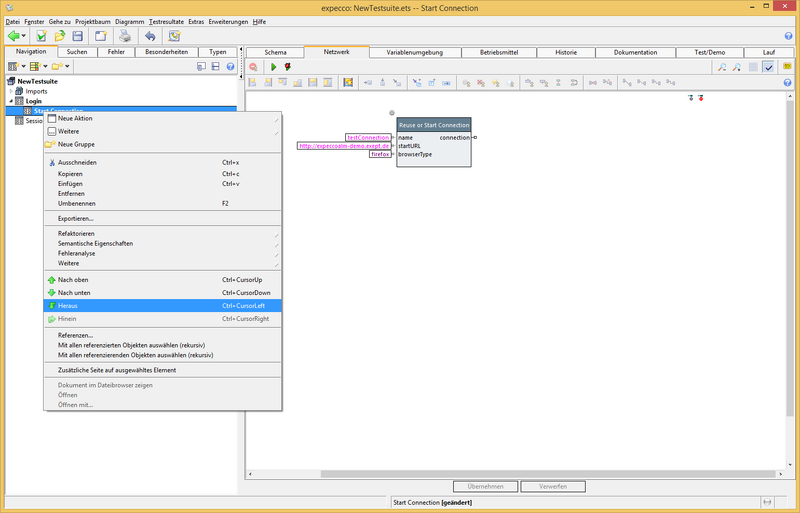Select the NewTestsuite root tree item
This screenshot has width=800, height=513.
tap(40, 81)
